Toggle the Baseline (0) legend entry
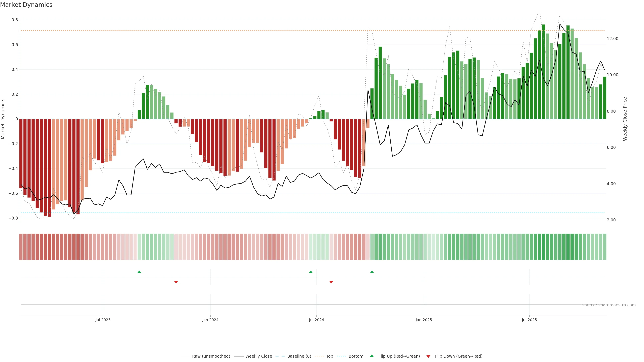The image size is (644, 362). (x=299, y=356)
